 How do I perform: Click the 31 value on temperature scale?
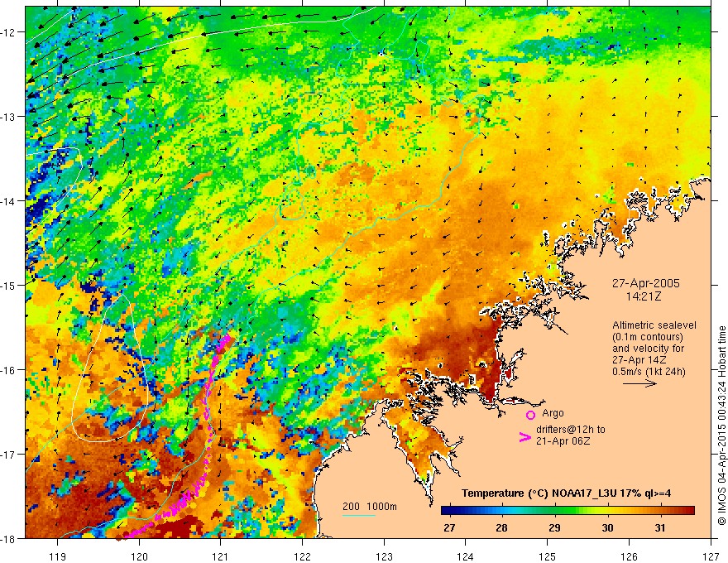660,528
